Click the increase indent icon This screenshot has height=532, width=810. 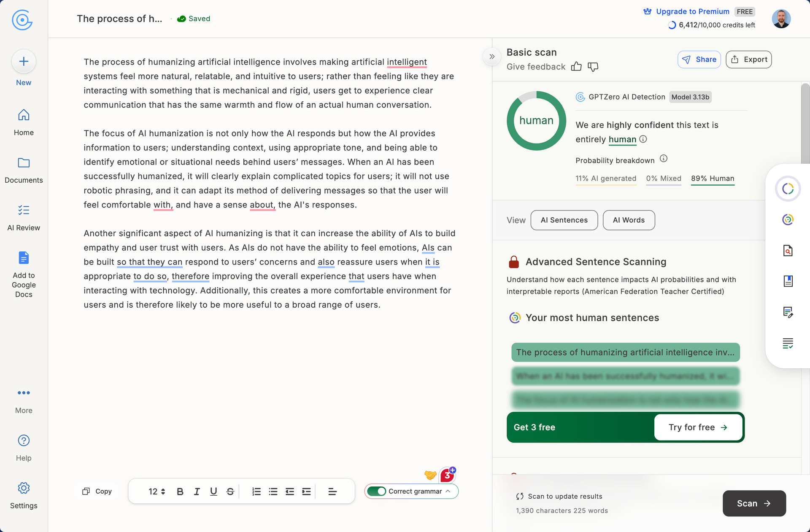pyautogui.click(x=306, y=491)
